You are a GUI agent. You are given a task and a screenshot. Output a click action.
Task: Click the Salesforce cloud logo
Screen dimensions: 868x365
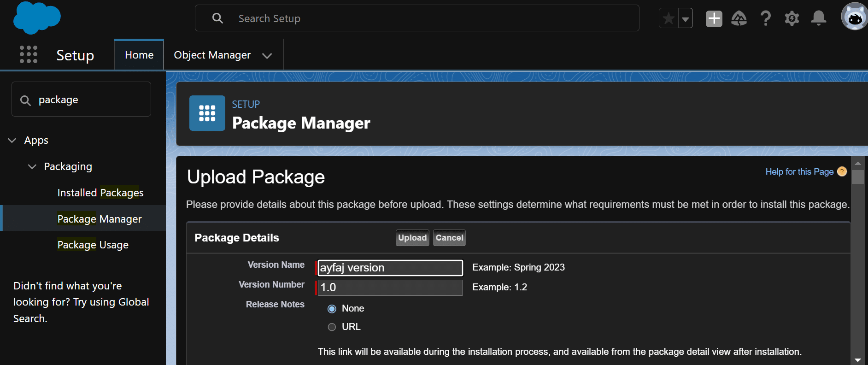coord(37,18)
